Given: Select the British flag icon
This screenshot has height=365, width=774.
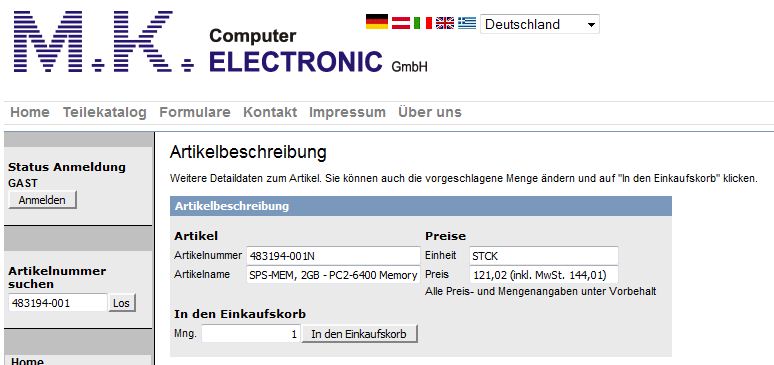Looking at the screenshot, I should click(x=445, y=23).
